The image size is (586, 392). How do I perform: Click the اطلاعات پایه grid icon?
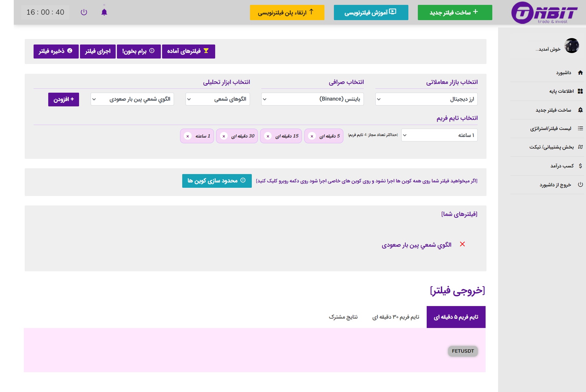tap(580, 91)
